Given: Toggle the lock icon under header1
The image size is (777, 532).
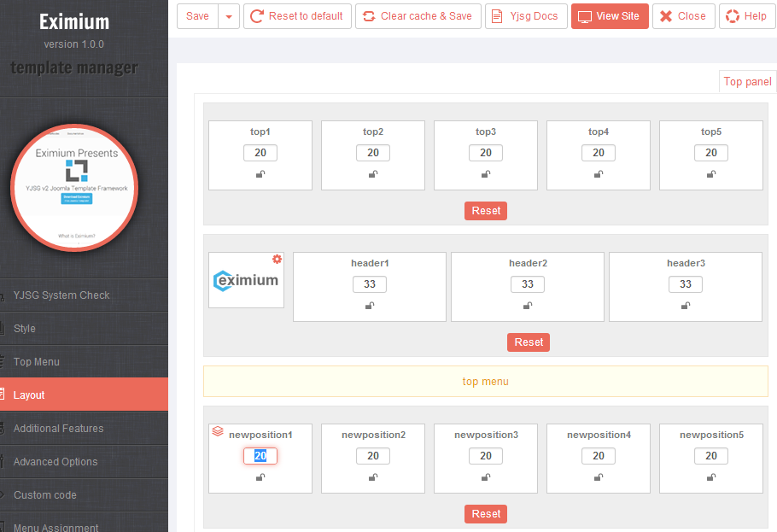Looking at the screenshot, I should [370, 306].
